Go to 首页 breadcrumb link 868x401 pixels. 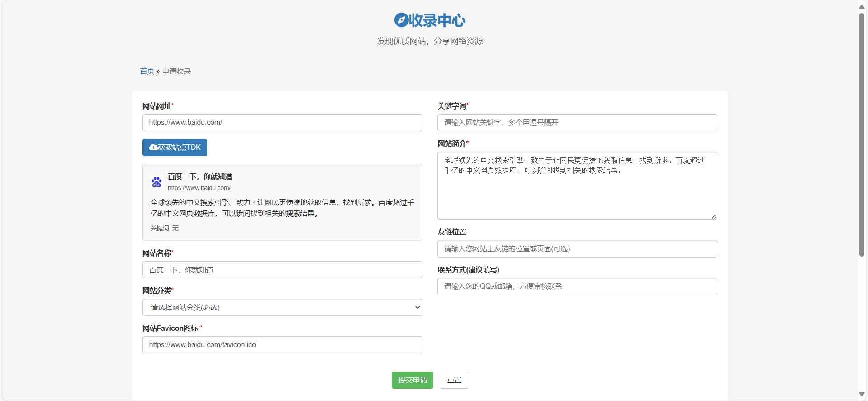pos(147,71)
